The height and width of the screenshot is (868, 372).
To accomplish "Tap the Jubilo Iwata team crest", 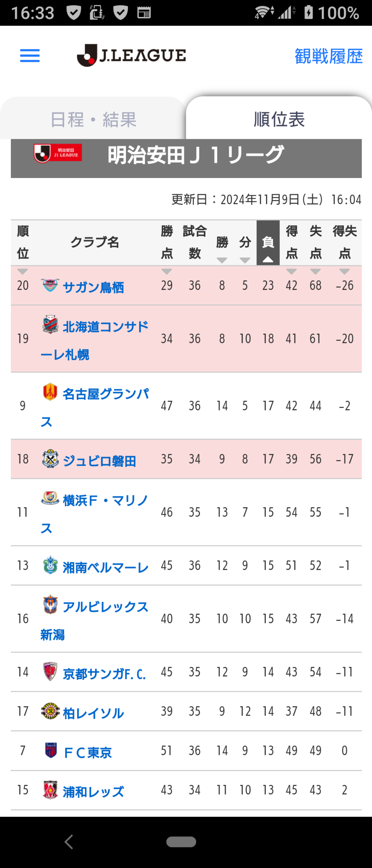I will tap(50, 459).
